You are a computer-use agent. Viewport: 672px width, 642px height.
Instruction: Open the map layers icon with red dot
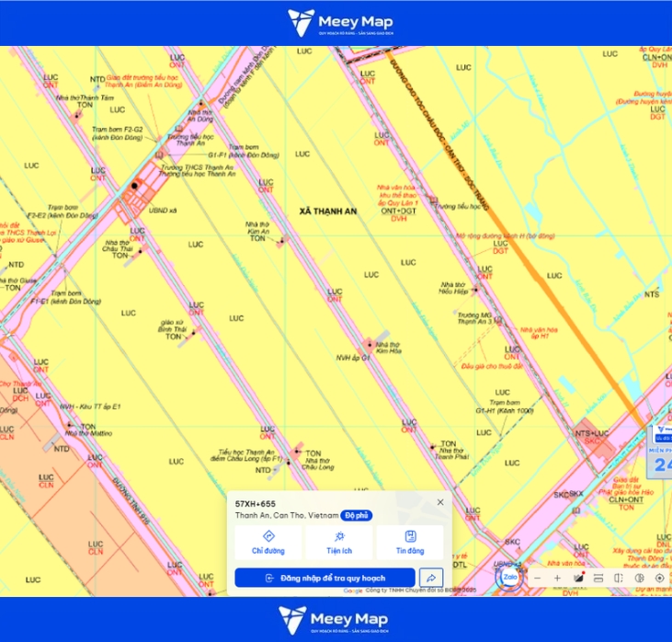578,578
